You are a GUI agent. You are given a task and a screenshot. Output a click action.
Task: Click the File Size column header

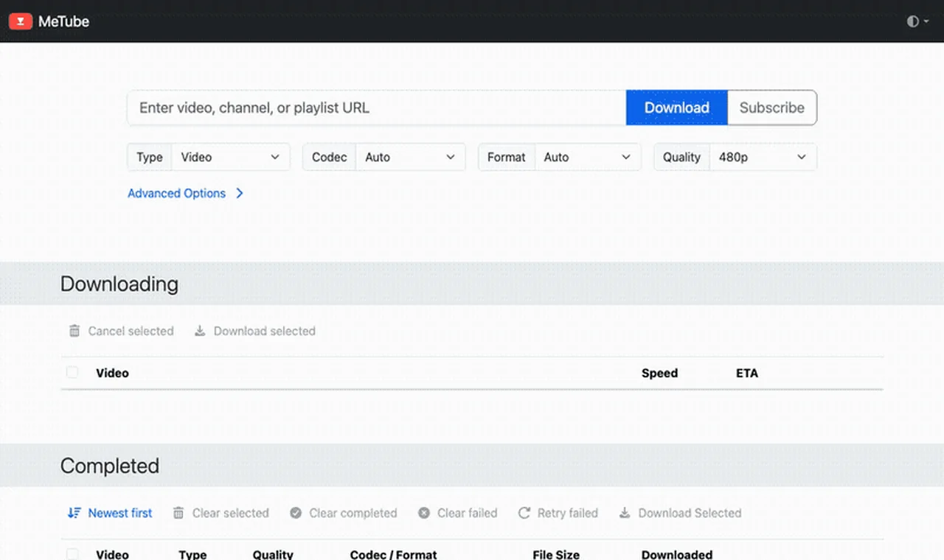coord(556,554)
